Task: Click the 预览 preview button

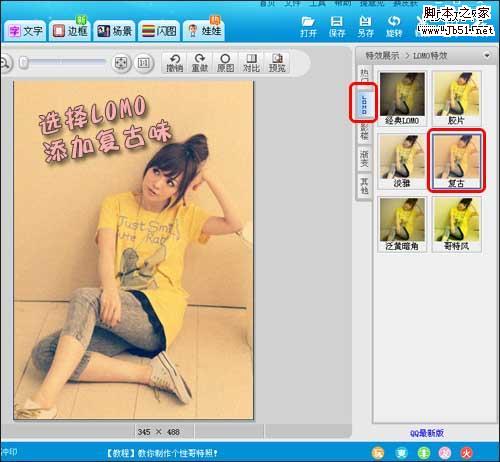Action: [277, 63]
